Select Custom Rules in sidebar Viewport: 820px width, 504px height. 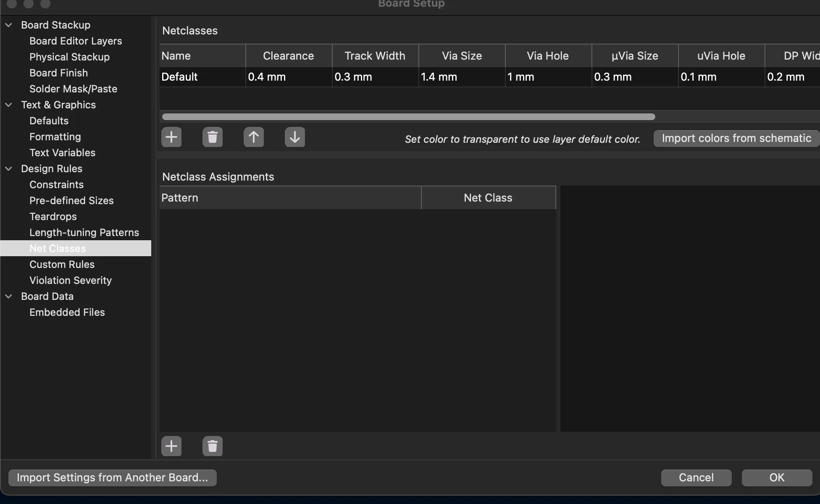[62, 265]
